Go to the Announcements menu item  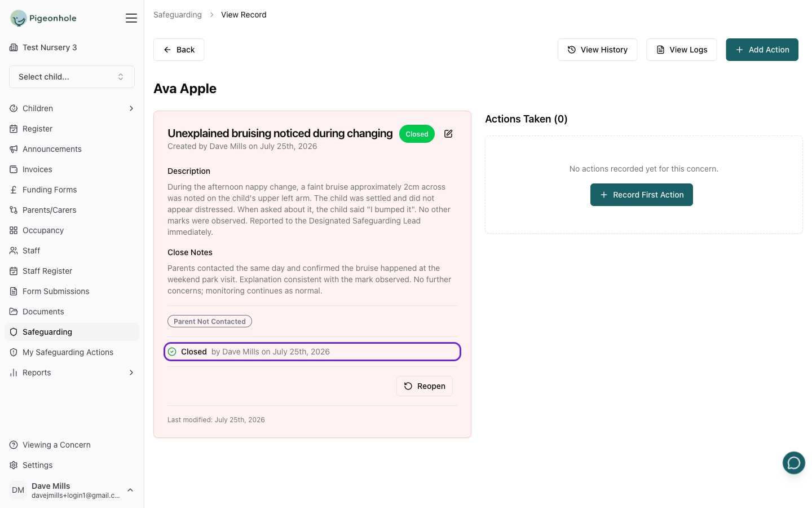pos(72,149)
